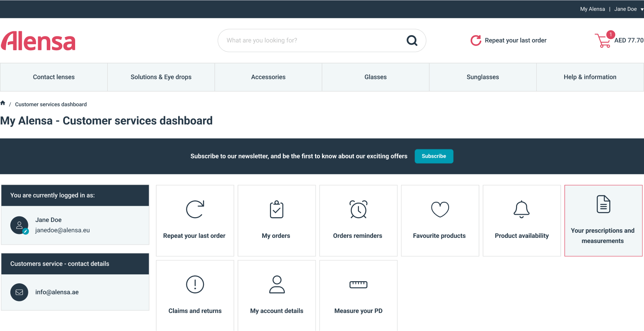Click the circular repeat order icon in header
Screen dimensions: 644x331
point(476,40)
